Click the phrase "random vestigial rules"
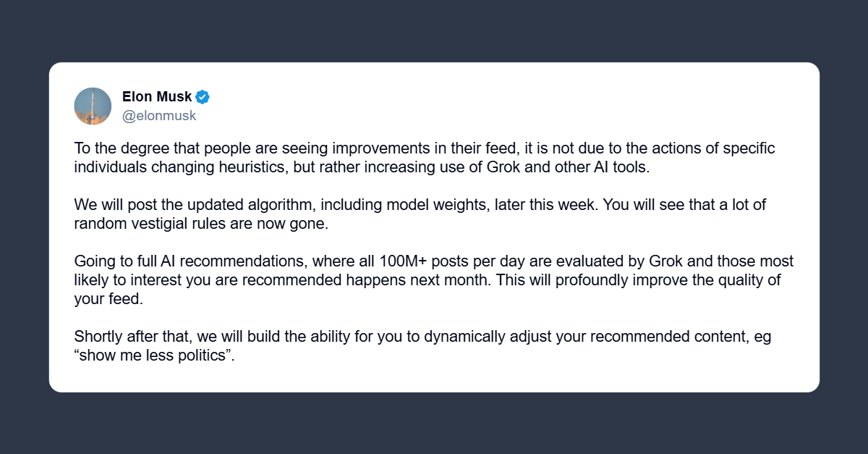 (145, 223)
